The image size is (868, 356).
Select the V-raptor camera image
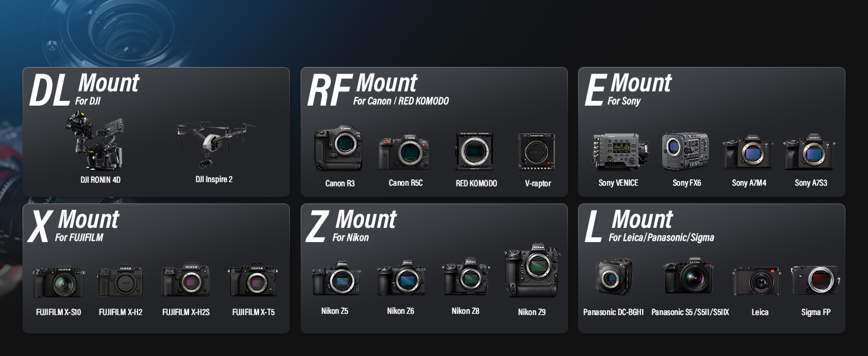tap(537, 152)
